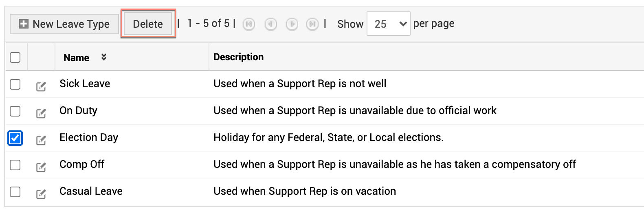This screenshot has width=644, height=209.
Task: Tick the Casual Leave checkbox
Action: click(x=15, y=192)
